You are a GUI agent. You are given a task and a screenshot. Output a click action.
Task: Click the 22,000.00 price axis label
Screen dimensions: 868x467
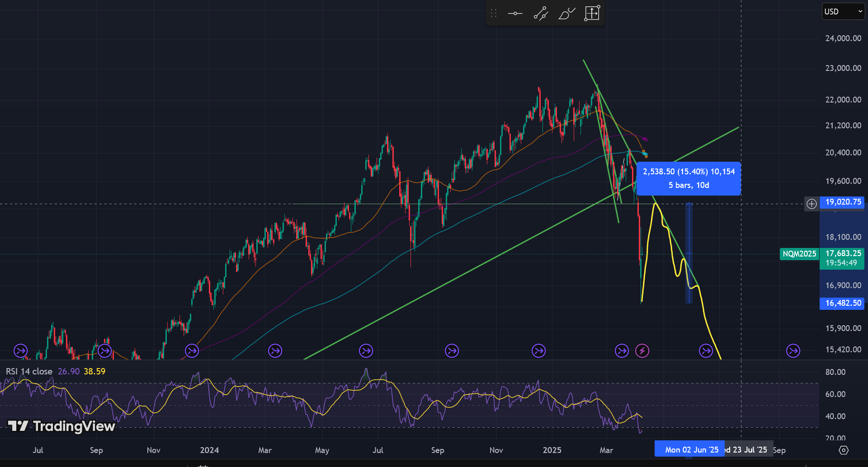[x=843, y=100]
